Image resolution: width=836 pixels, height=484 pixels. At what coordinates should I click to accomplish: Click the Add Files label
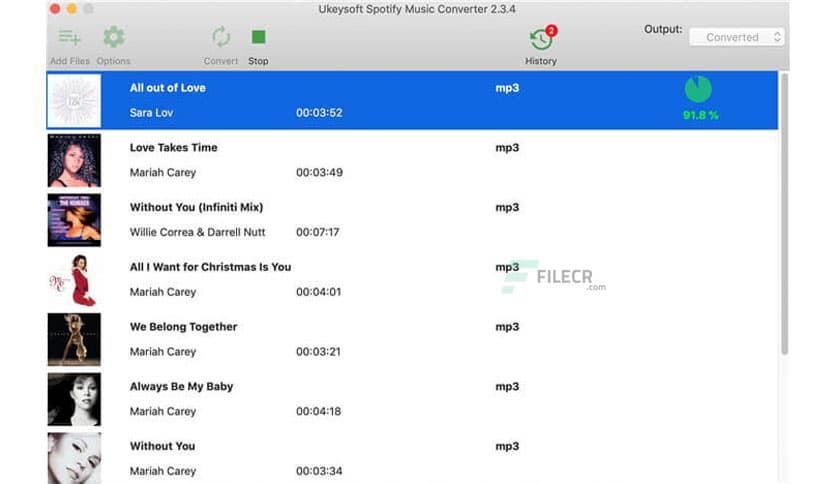70,61
